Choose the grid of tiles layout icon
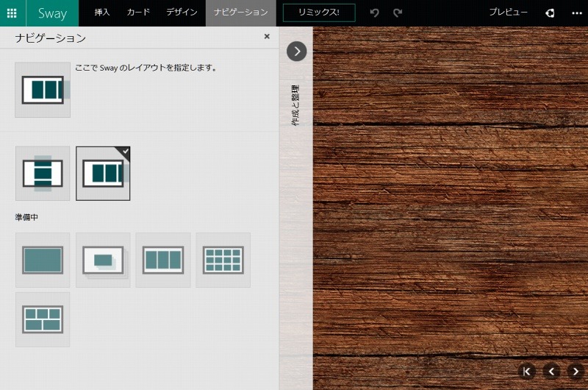588x390 pixels. click(223, 260)
